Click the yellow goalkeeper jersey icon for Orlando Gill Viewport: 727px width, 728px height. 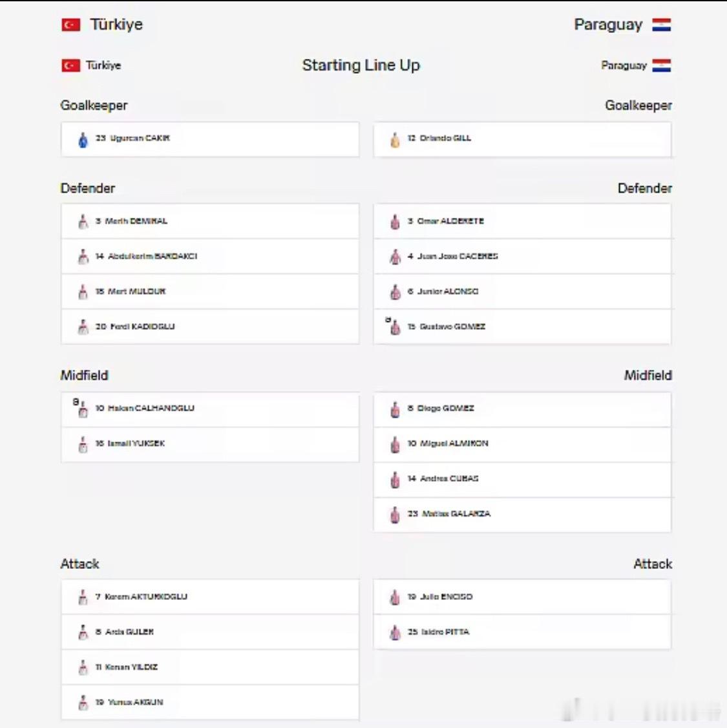395,140
